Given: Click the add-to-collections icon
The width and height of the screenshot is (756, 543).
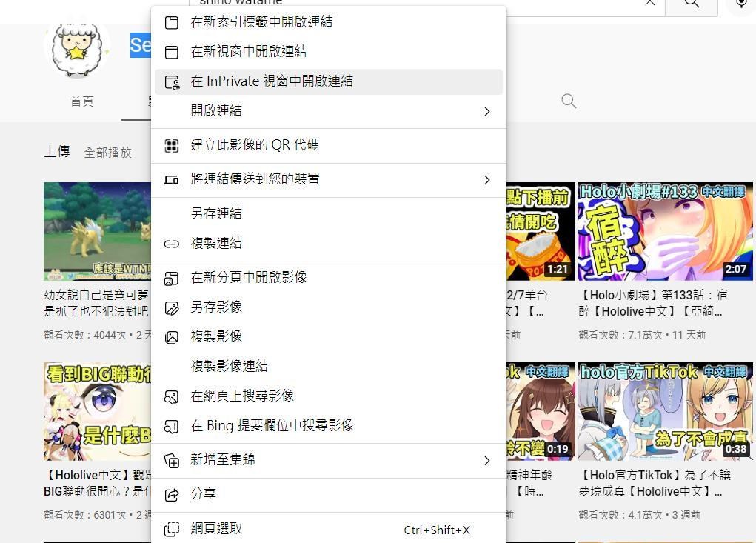Looking at the screenshot, I should 172,461.
